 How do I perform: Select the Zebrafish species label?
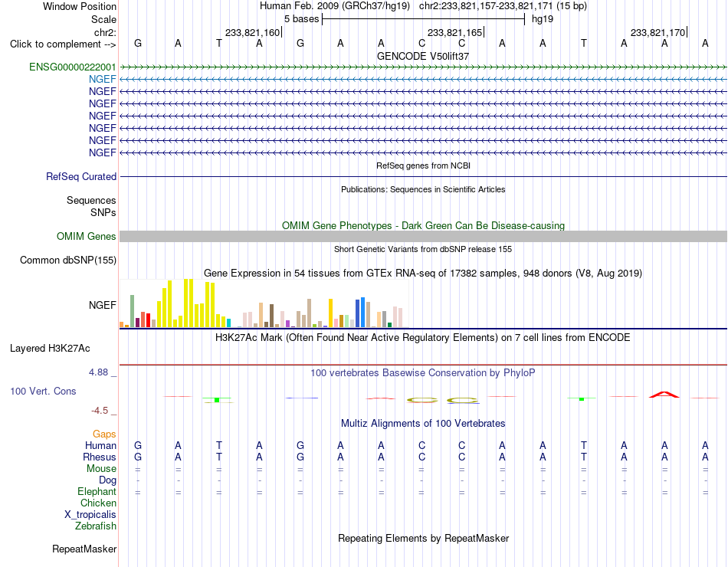coord(96,526)
